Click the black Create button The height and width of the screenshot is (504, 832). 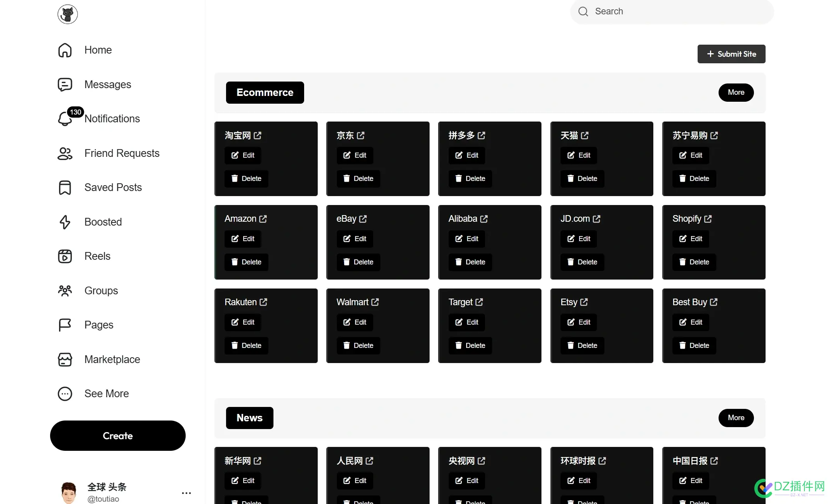tap(118, 436)
